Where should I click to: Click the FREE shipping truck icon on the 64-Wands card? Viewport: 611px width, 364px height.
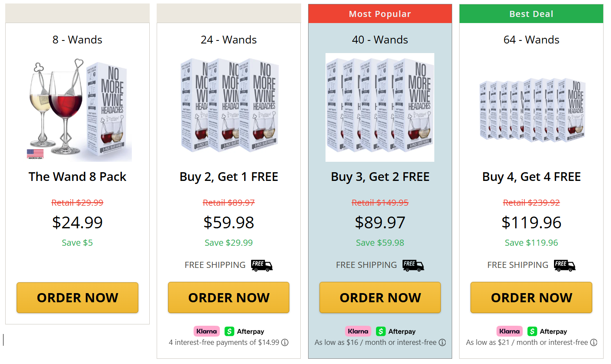coord(564,265)
